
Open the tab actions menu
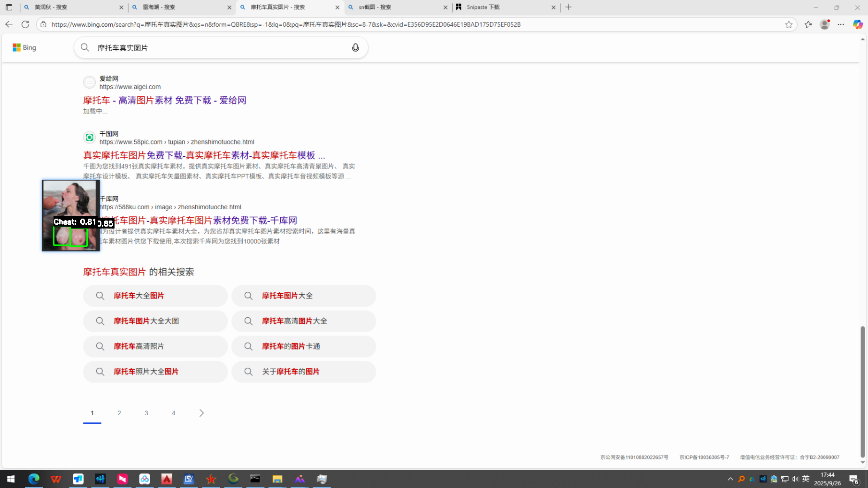(x=9, y=7)
